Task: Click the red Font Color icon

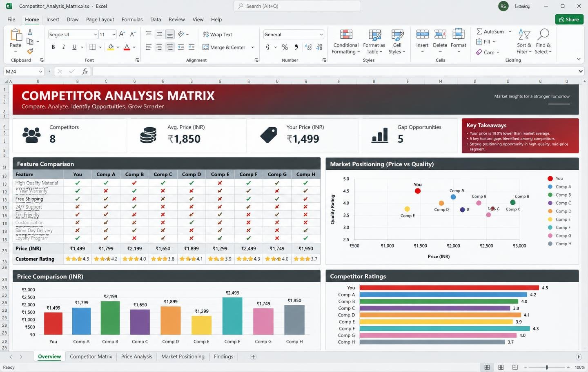Action: (127, 47)
